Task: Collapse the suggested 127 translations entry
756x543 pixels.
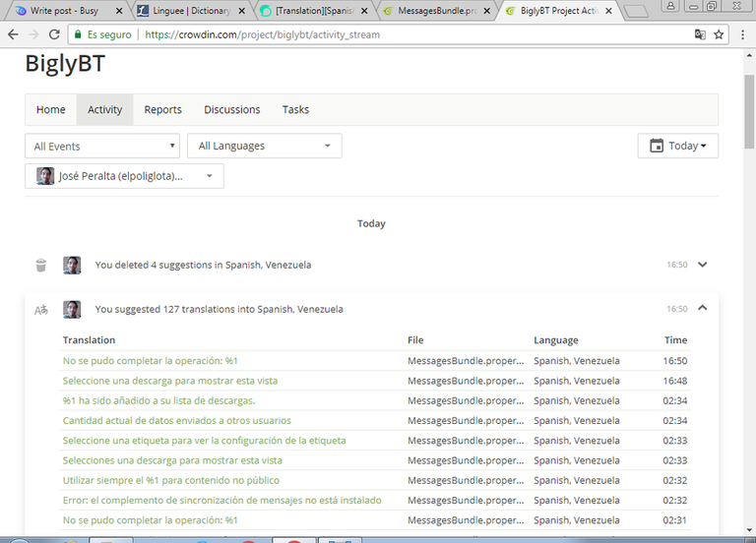Action: pos(703,308)
